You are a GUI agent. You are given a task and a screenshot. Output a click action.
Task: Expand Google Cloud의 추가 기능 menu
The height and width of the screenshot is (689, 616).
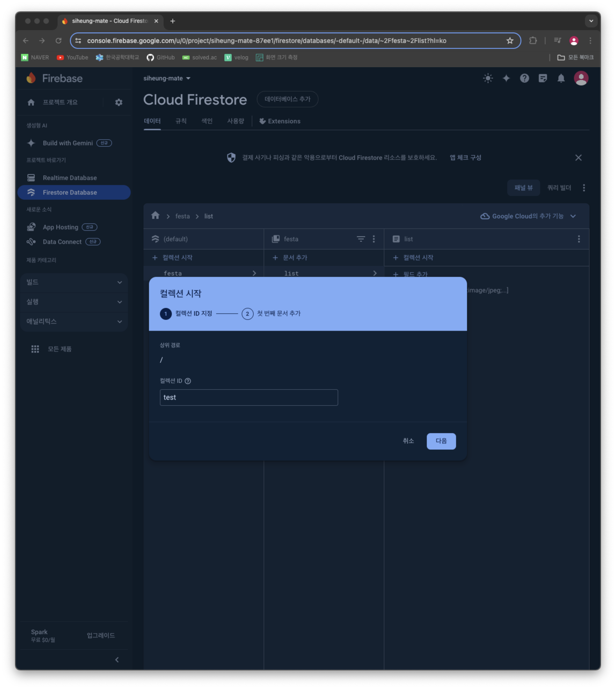528,216
